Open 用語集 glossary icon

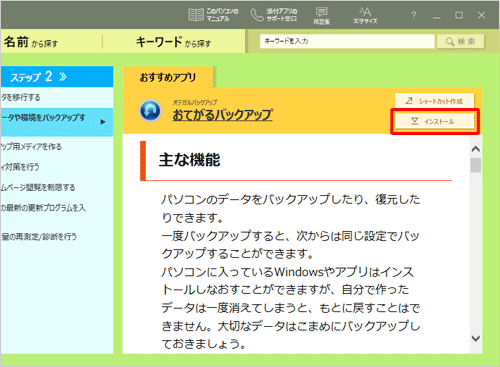pos(321,16)
